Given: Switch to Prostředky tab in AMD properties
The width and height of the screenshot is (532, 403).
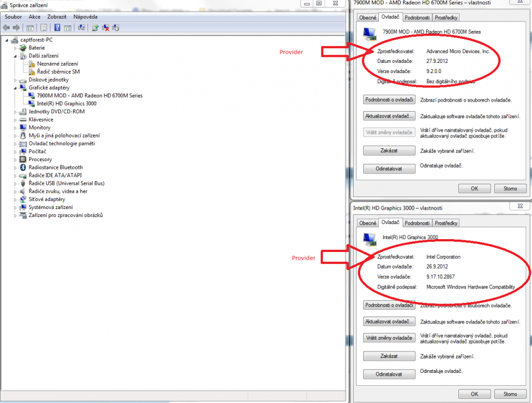Looking at the screenshot, I should click(x=446, y=18).
